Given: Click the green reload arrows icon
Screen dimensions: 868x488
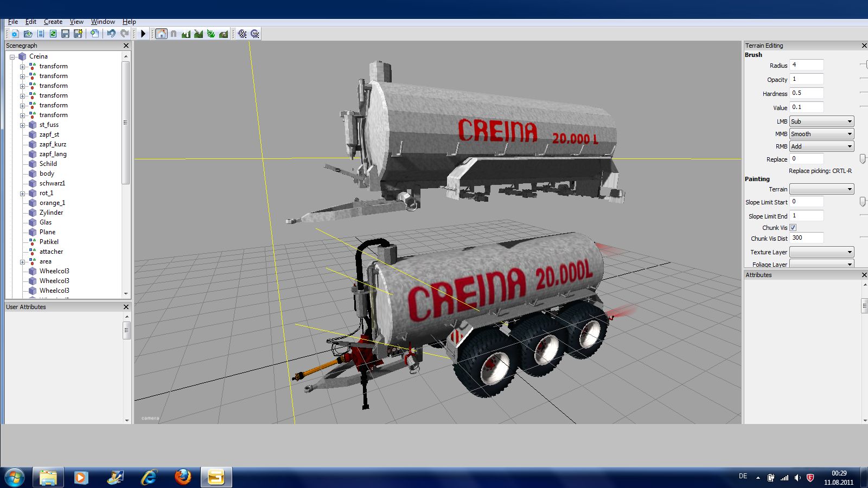Looking at the screenshot, I should click(x=53, y=34).
